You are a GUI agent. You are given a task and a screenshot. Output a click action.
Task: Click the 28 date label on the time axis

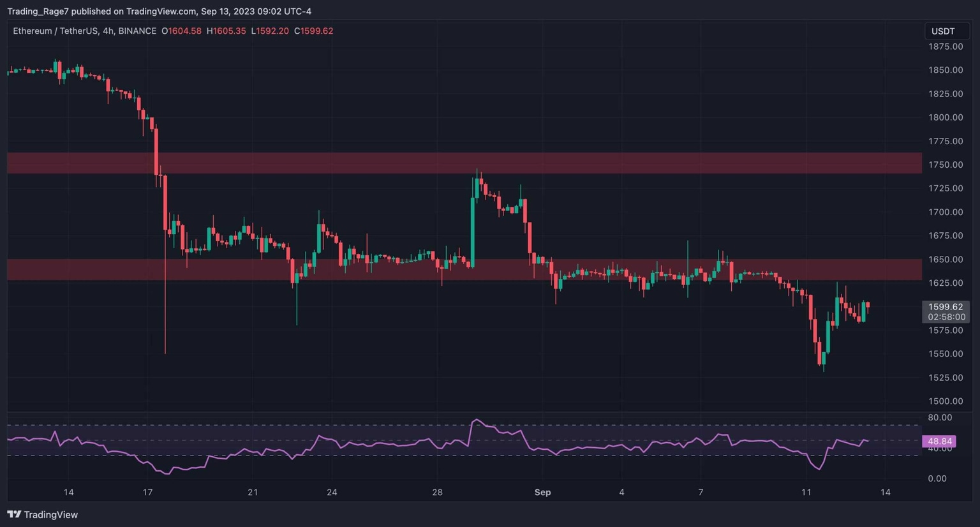437,492
